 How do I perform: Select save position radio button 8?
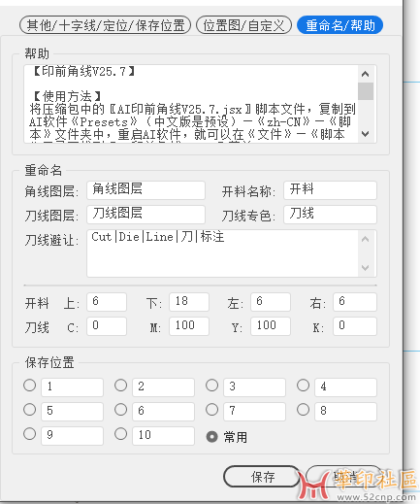pos(304,410)
